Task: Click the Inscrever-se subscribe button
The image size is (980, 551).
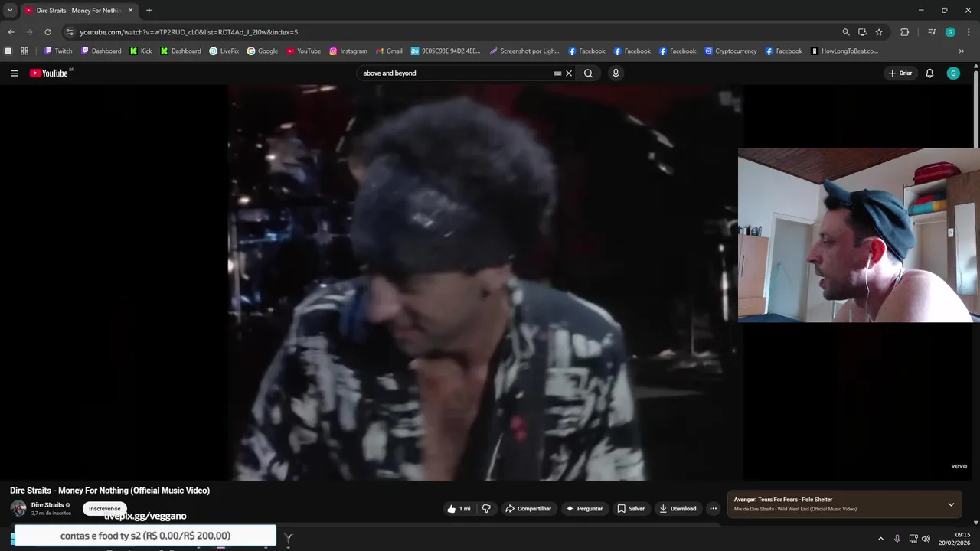Action: click(x=104, y=509)
